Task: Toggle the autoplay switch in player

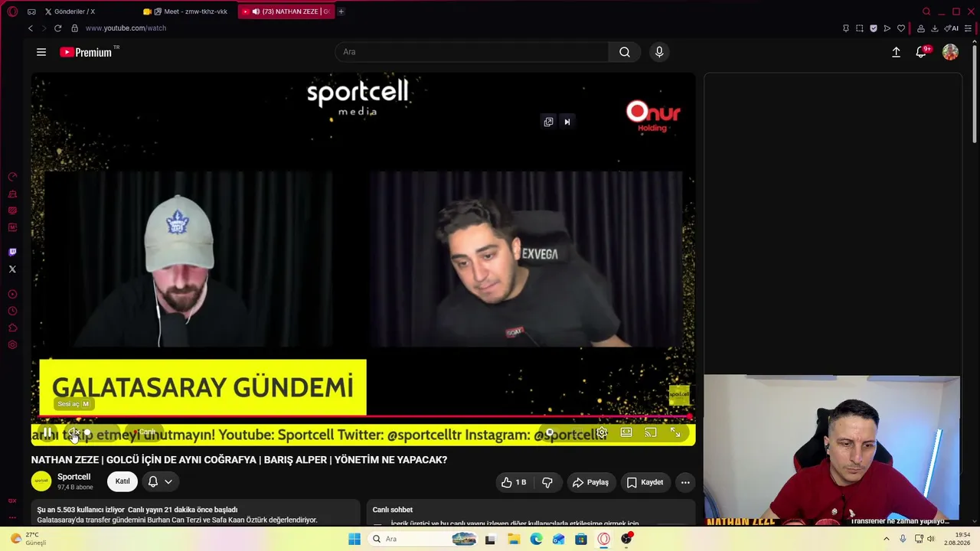Action: tap(550, 433)
